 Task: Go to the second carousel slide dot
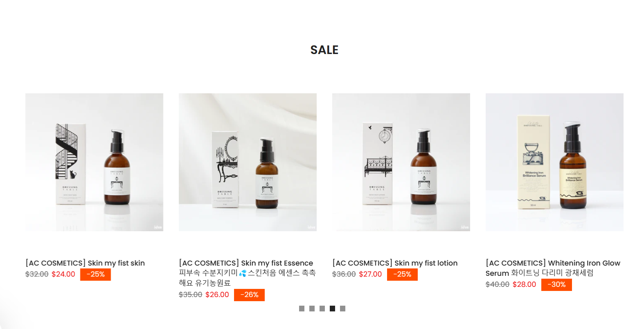click(312, 309)
